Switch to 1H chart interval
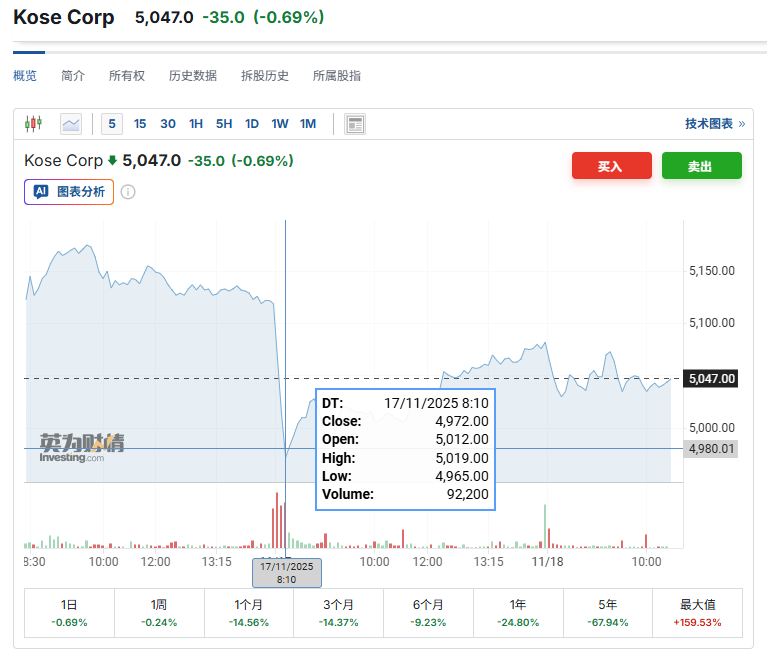Screen dimensions: 767x663 (x=196, y=124)
